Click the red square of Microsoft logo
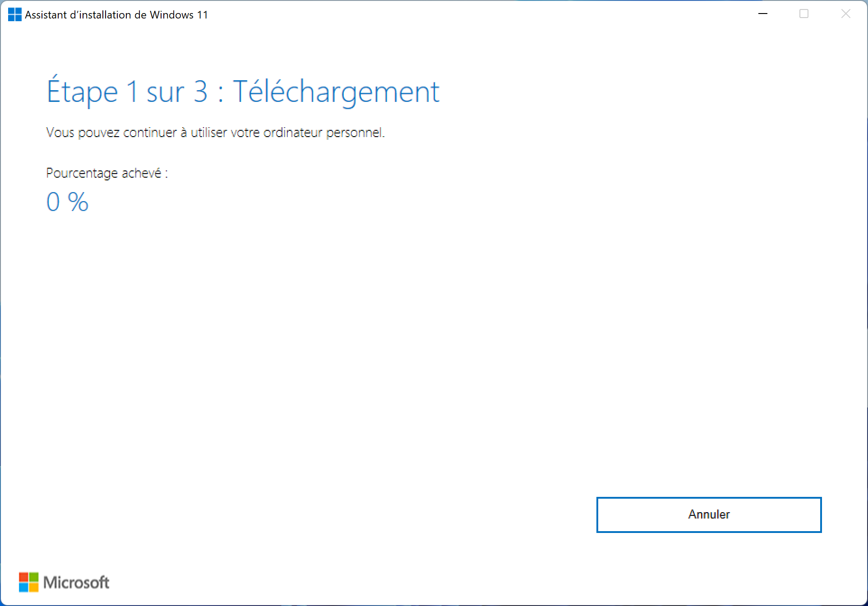 [x=23, y=577]
